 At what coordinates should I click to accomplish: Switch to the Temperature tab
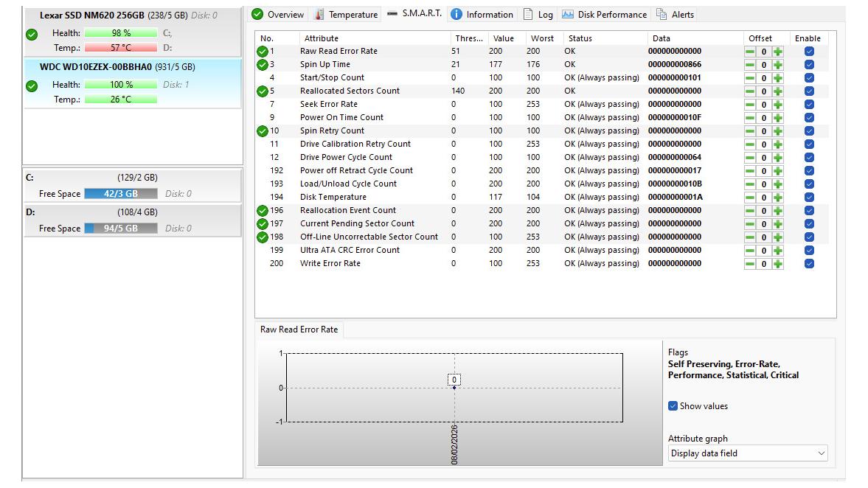tap(345, 15)
